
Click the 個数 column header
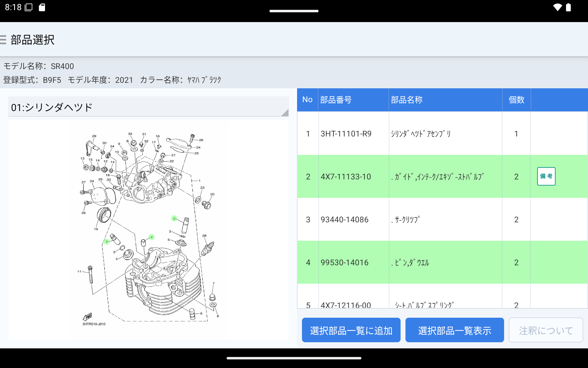coord(516,100)
